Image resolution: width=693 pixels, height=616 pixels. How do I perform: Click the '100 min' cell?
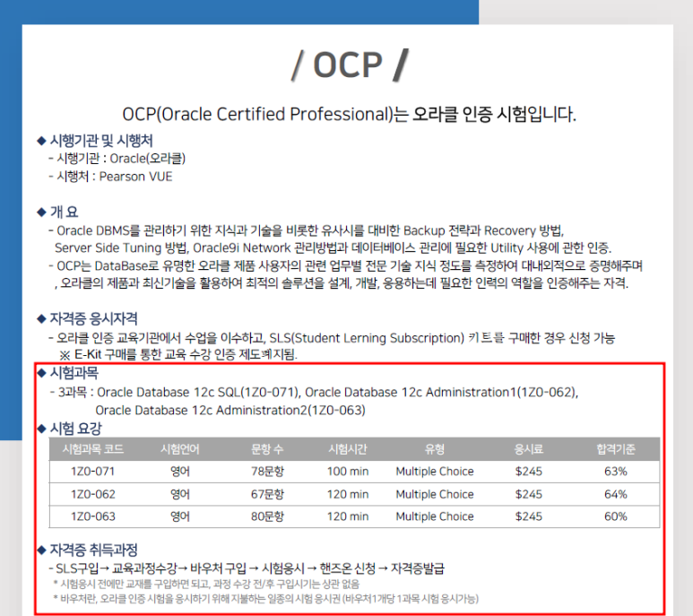click(x=348, y=472)
